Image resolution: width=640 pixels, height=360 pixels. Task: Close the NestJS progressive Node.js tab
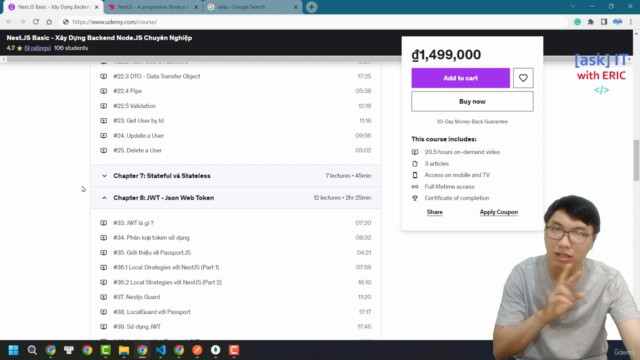coord(196,7)
